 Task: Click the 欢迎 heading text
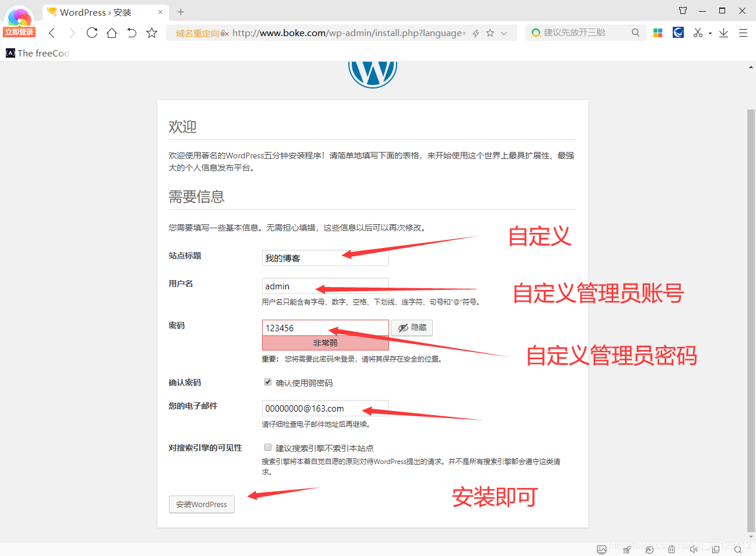tap(182, 126)
